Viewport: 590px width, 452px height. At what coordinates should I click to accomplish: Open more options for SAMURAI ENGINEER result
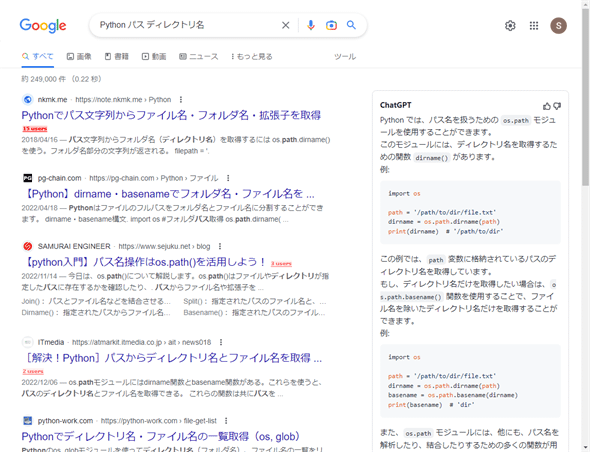pyautogui.click(x=220, y=246)
